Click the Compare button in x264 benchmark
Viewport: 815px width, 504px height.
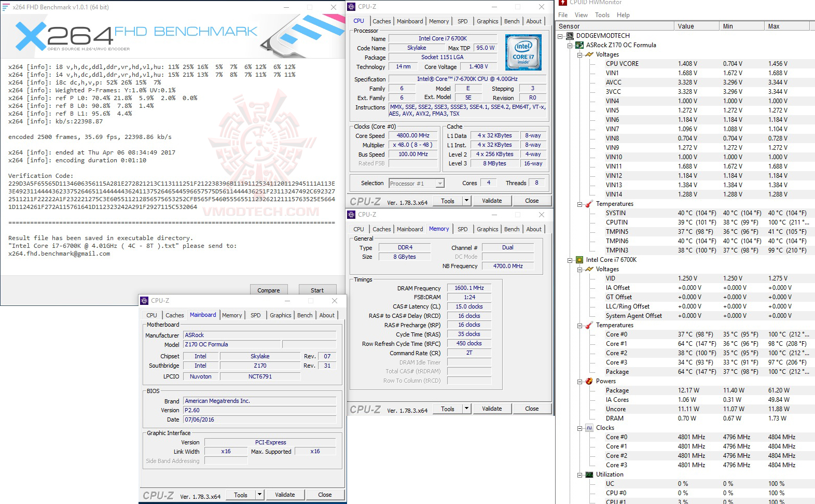269,290
